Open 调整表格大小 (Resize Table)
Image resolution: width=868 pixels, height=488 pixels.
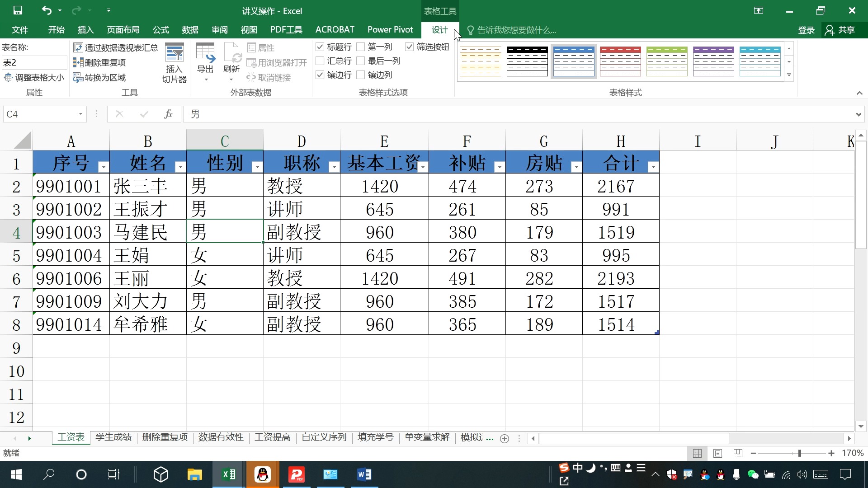click(x=34, y=77)
